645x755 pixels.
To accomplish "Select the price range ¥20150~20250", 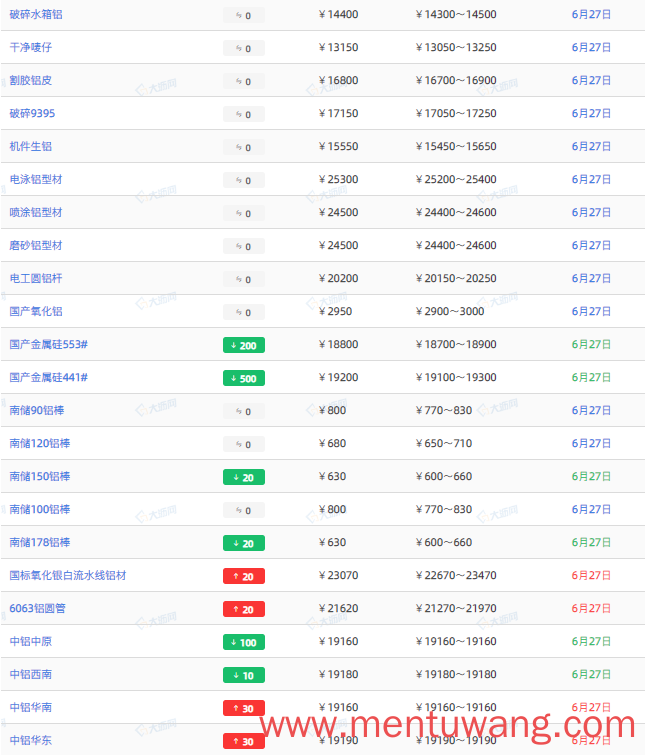I will tap(456, 278).
